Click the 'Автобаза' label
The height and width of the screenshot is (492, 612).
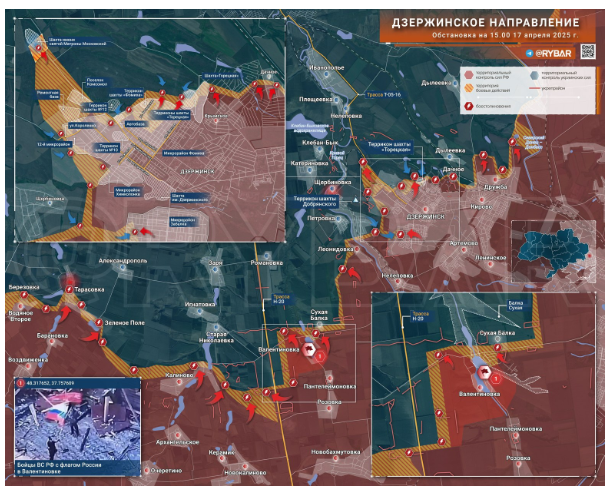[x=135, y=124]
